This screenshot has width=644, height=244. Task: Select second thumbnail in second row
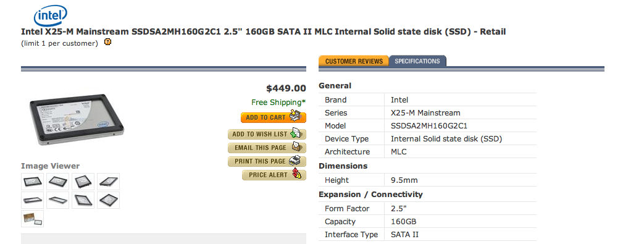[x=58, y=200]
